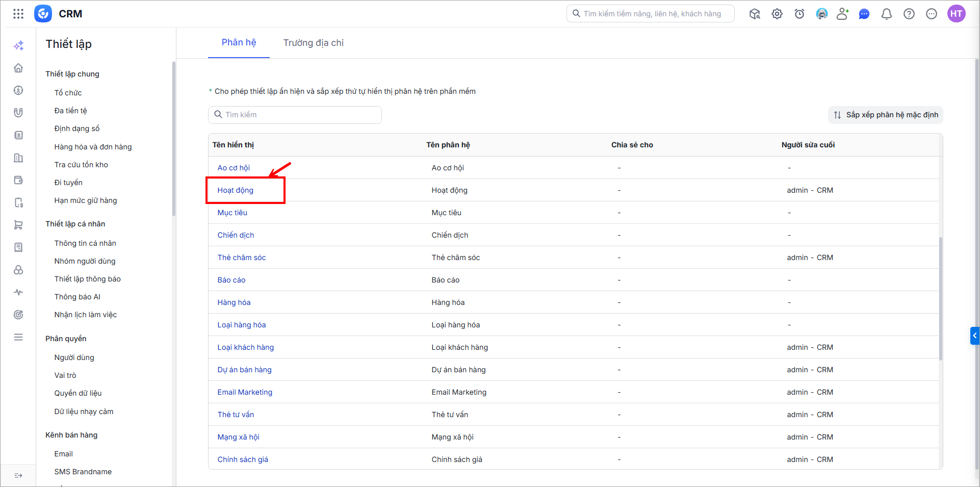The image size is (980, 487).
Task: Open SMS Brandname settings
Action: tap(83, 472)
